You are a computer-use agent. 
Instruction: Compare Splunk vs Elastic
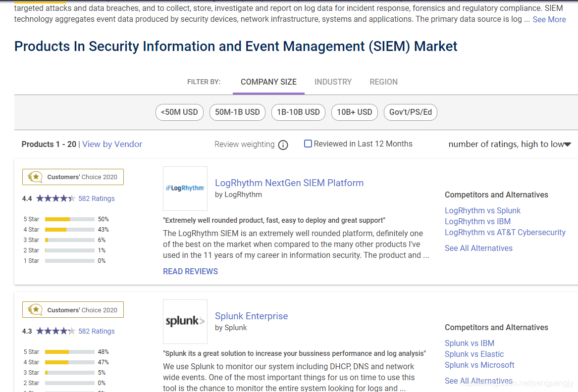(x=474, y=354)
